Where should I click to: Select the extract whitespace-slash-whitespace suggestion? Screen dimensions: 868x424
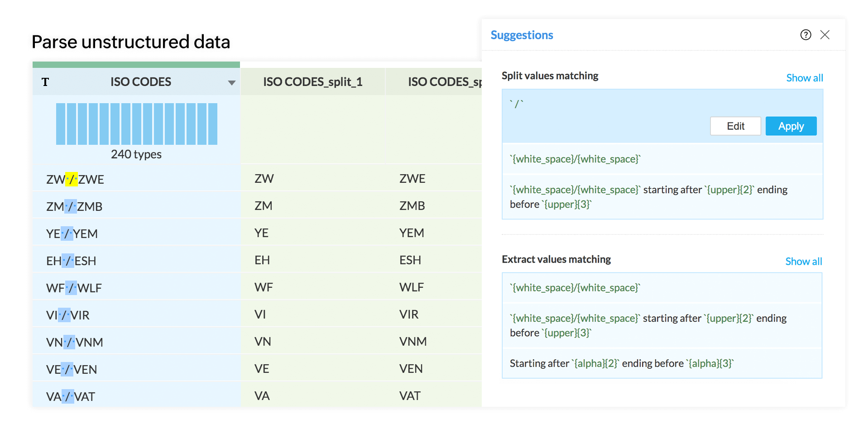coord(575,288)
